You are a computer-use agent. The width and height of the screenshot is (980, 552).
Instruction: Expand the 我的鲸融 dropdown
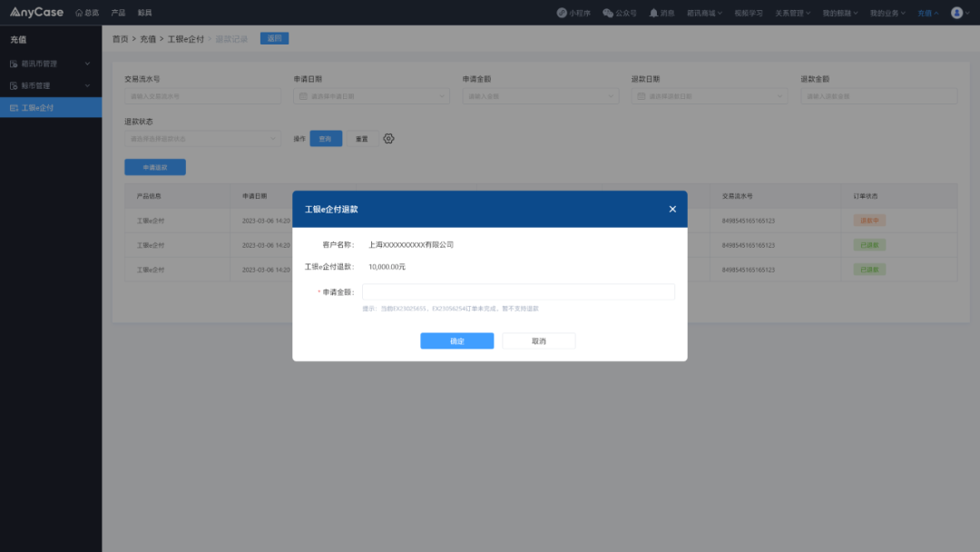840,13
